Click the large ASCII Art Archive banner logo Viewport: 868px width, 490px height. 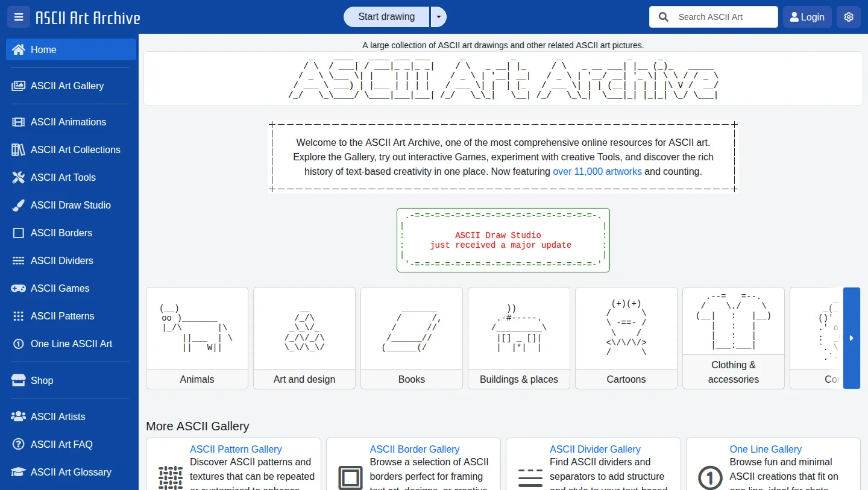coord(503,78)
